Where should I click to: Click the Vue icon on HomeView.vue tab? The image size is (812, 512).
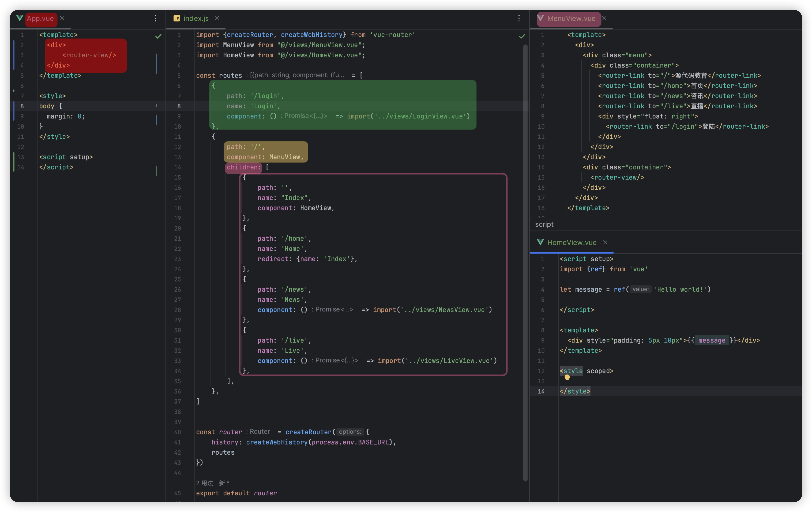(540, 242)
